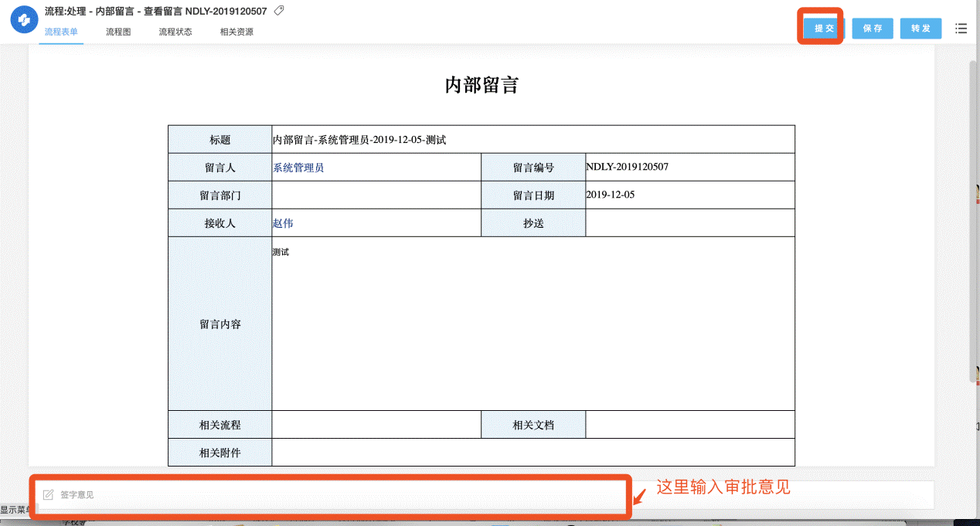Click the 测试 text in 留言内容
The height and width of the screenshot is (526, 980).
click(x=281, y=253)
